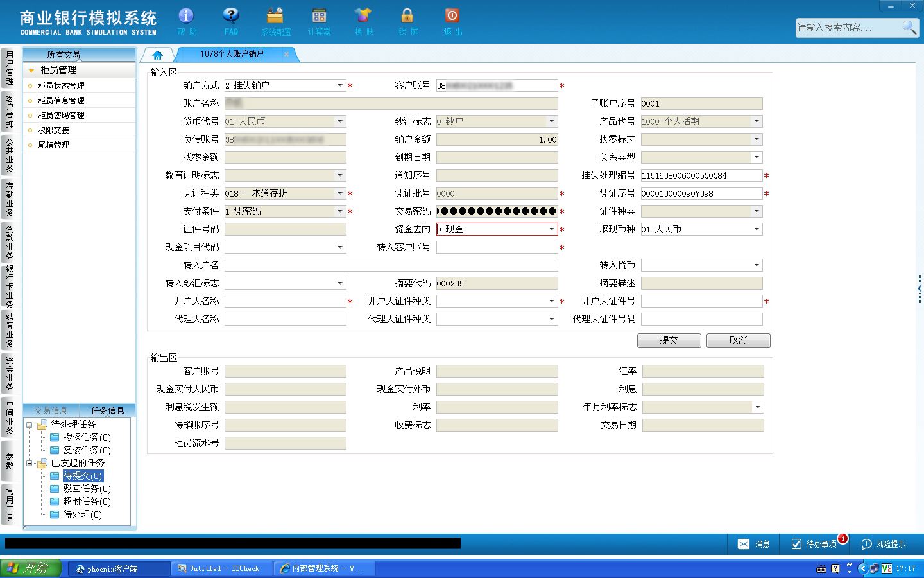Go to the home tab icon
The height and width of the screenshot is (578, 924).
157,55
